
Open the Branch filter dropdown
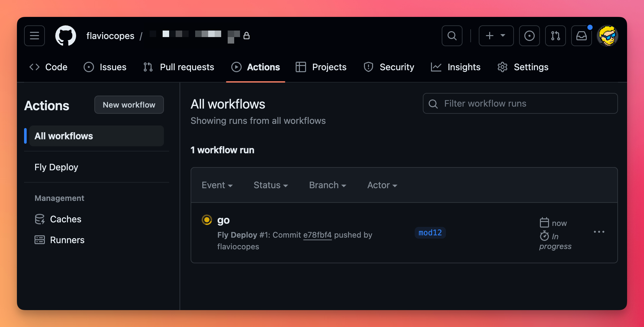click(x=328, y=185)
